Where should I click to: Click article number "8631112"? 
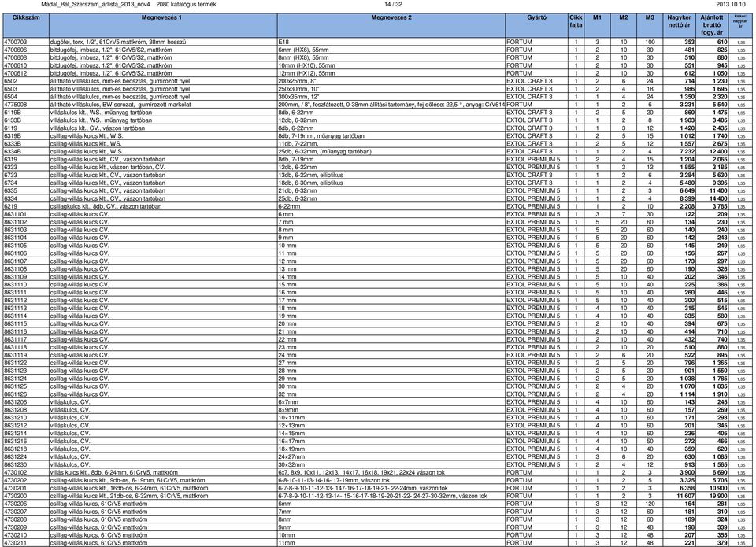pos(16,300)
